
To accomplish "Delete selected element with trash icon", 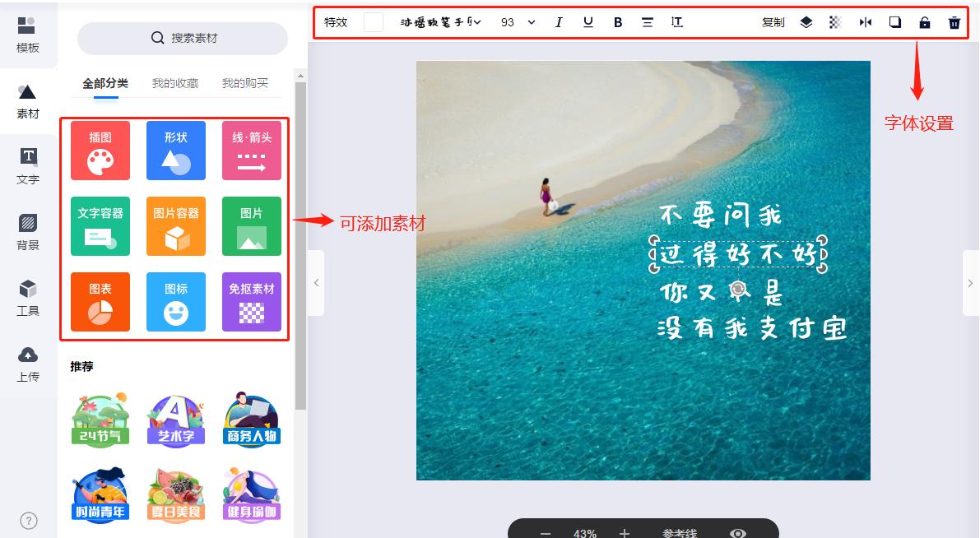I will 954,22.
